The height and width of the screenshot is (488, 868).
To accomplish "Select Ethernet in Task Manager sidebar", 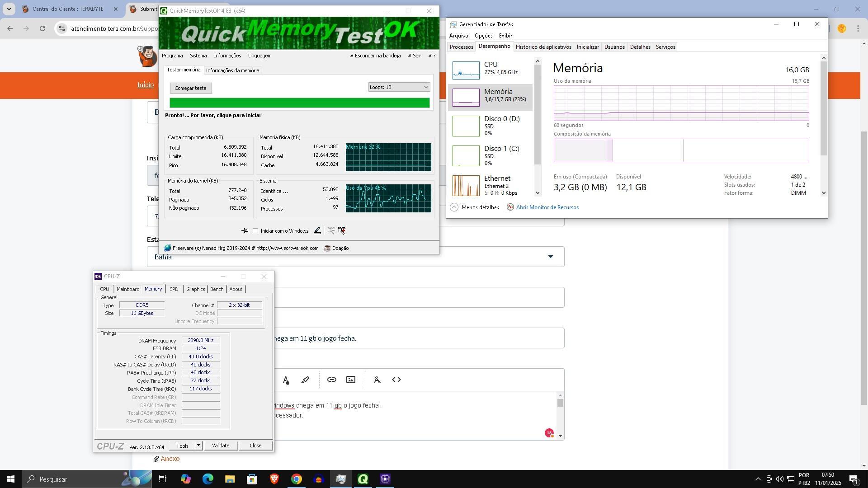I will point(490,185).
